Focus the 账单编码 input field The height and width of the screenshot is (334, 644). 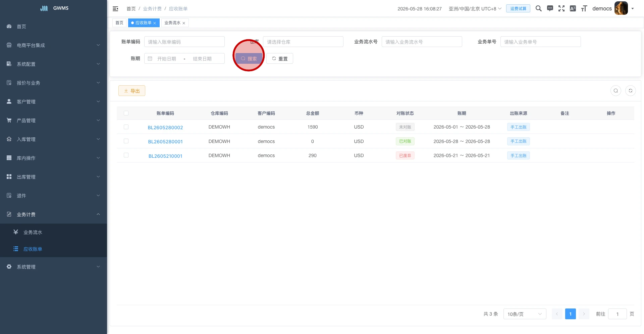coord(184,42)
